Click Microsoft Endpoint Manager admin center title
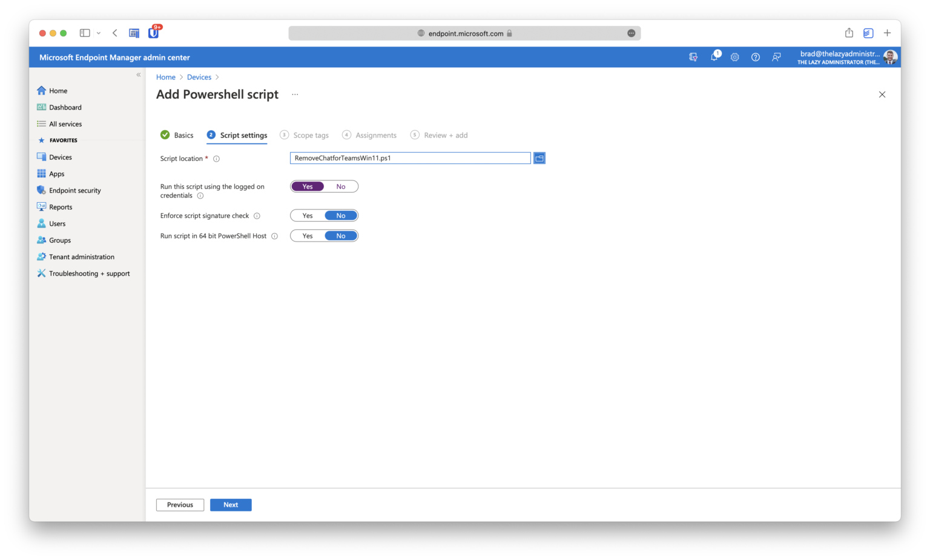The image size is (930, 560). 114,58
